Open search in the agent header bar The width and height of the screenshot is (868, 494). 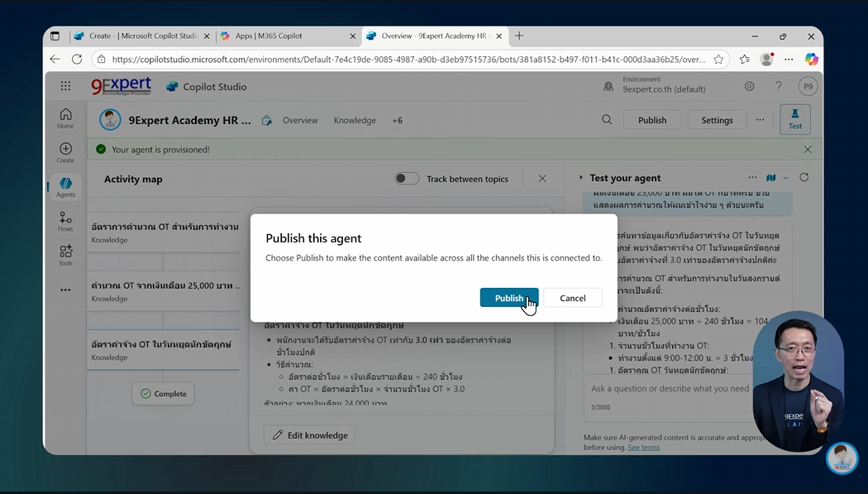[x=607, y=119]
